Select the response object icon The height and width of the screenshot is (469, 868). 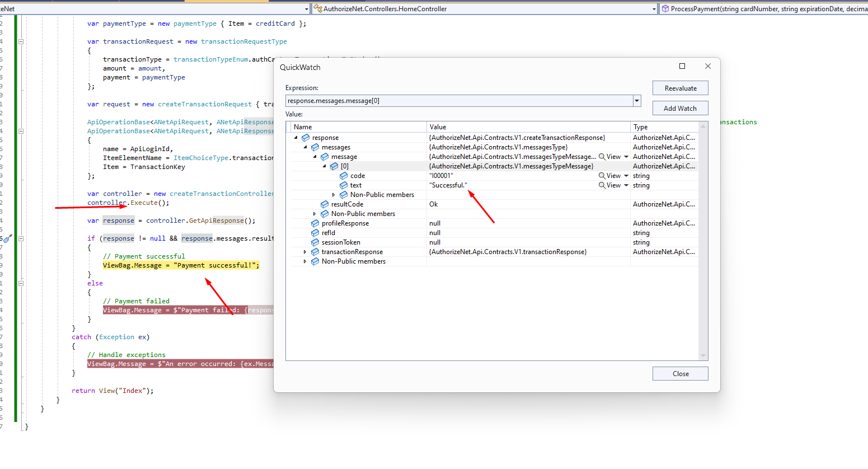click(306, 138)
